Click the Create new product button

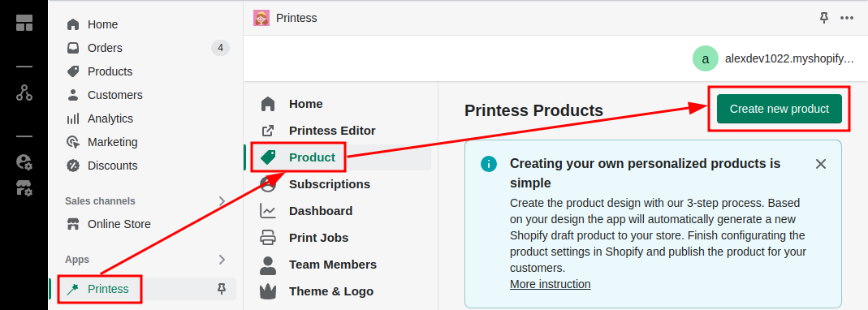point(779,109)
